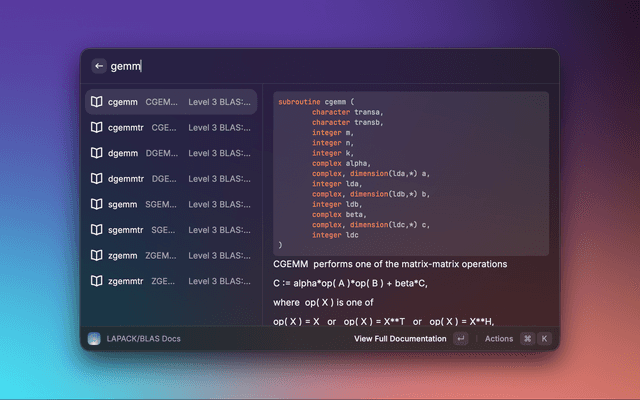
Task: Open the Actions menu
Action: pos(498,339)
